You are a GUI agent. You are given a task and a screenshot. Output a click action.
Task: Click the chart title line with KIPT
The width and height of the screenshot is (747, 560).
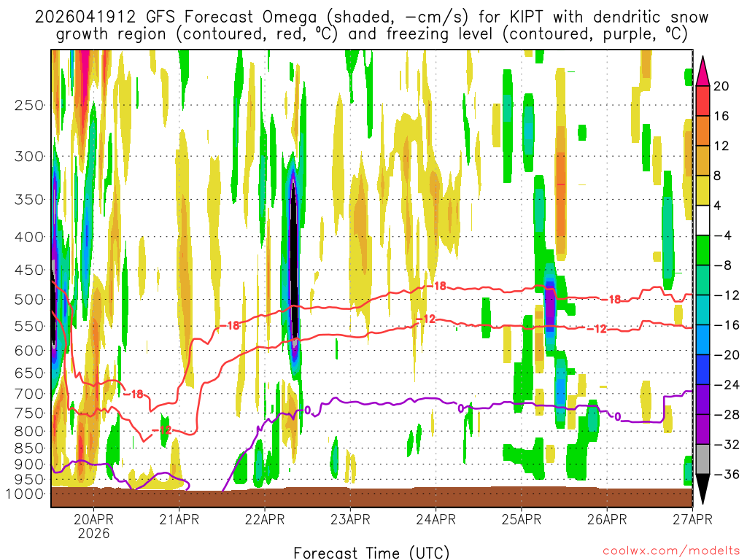pos(371,17)
